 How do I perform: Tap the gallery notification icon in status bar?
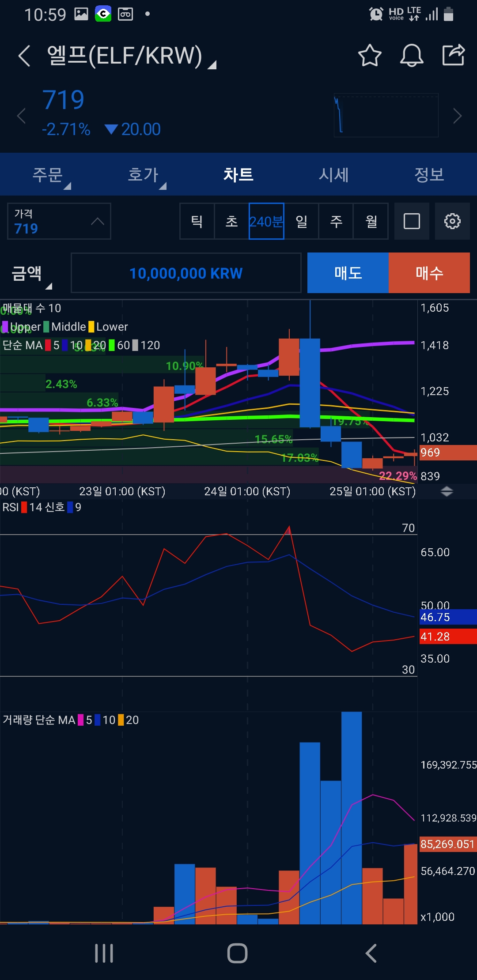coord(81,14)
